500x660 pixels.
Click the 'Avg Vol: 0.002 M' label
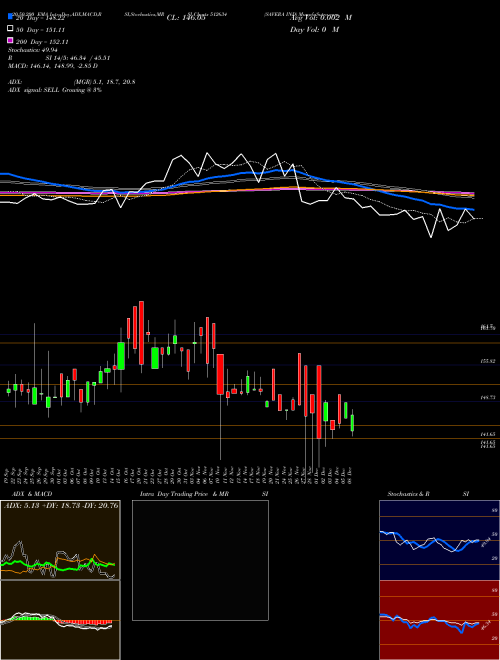click(x=321, y=18)
